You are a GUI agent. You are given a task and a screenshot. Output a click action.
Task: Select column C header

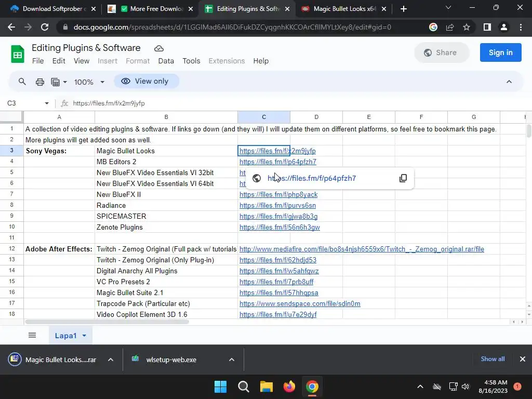pos(263,117)
